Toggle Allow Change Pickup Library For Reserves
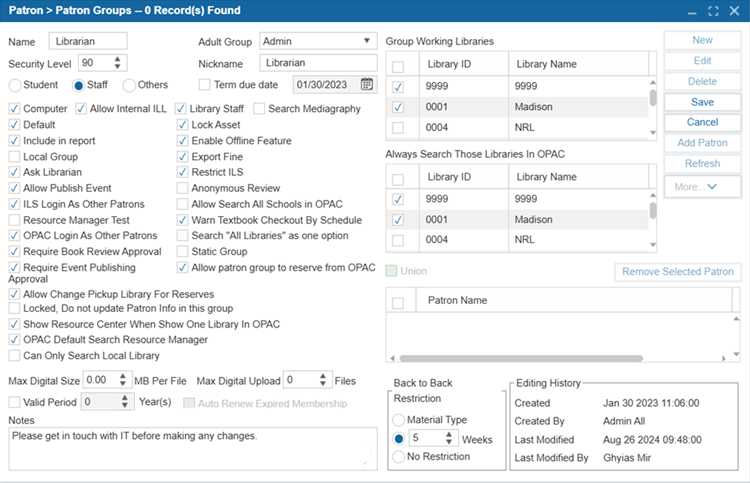750x483 pixels. tap(14, 294)
